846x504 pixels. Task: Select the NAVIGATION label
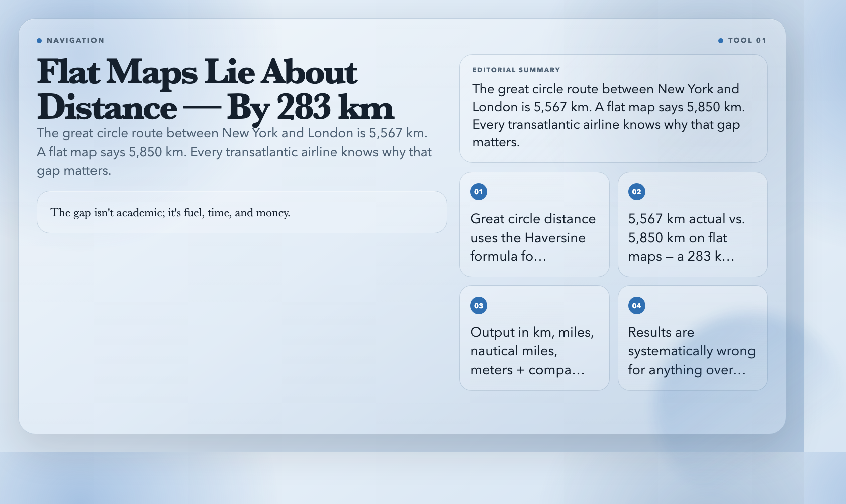point(75,40)
